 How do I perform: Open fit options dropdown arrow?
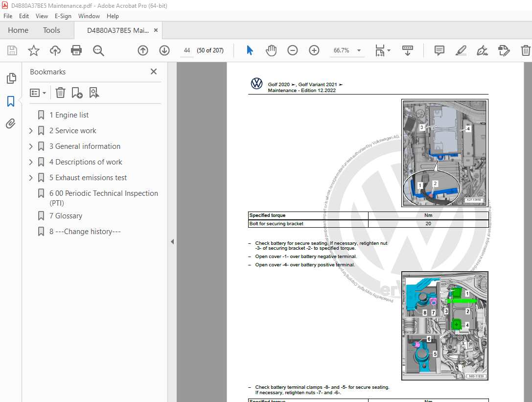[x=389, y=50]
